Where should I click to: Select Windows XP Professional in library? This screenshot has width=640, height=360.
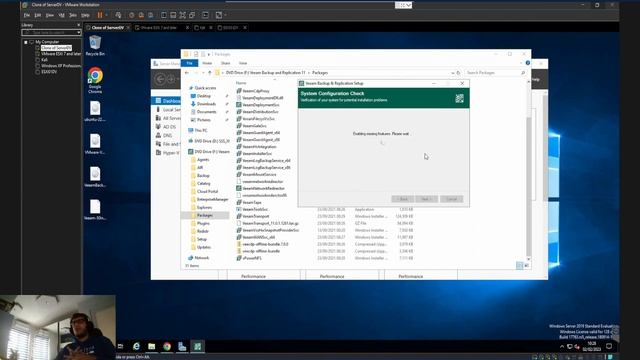58,66
